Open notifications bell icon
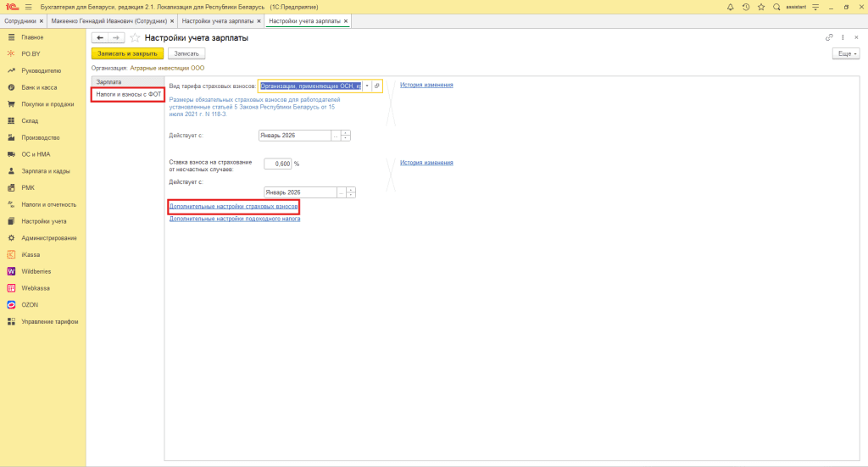 (730, 7)
